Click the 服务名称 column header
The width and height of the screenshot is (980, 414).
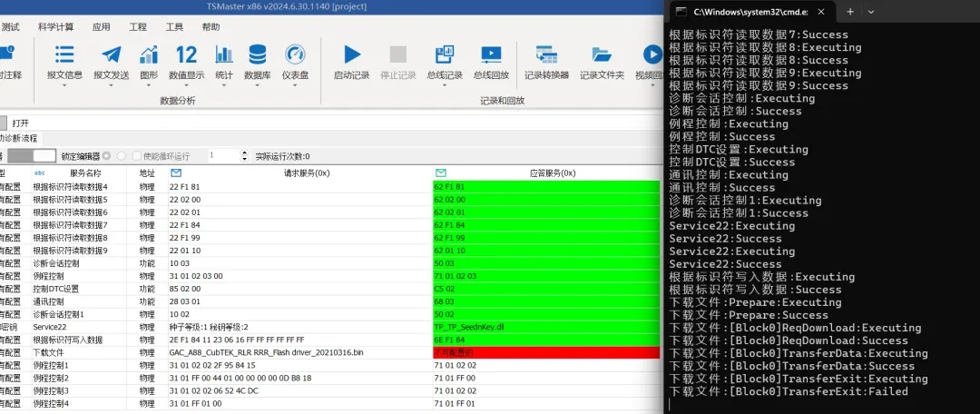tap(85, 172)
